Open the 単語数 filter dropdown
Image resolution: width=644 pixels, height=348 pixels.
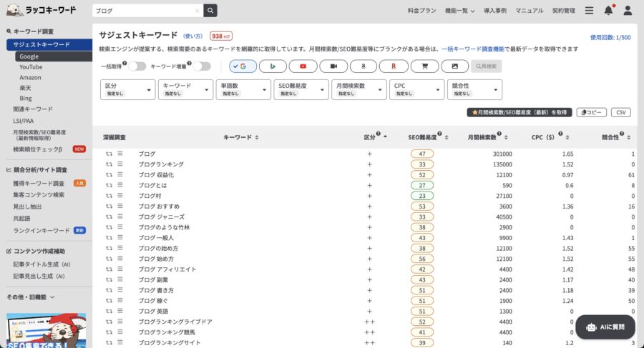click(x=243, y=89)
